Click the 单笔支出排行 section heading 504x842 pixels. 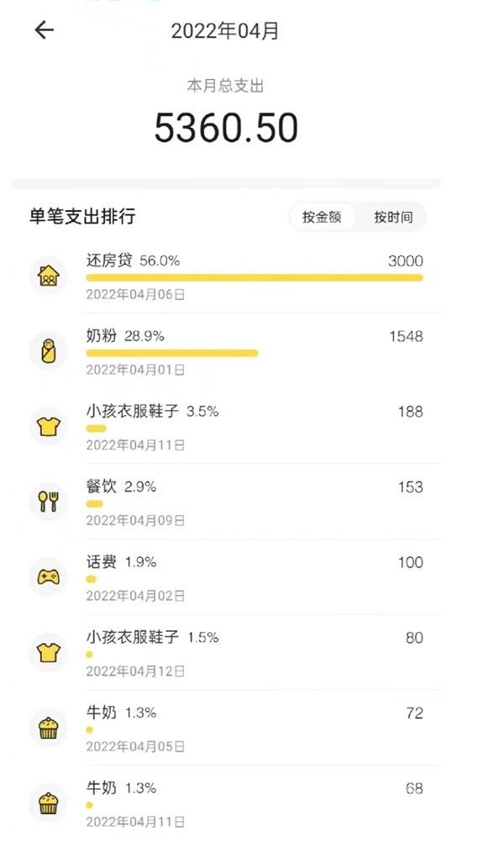[82, 217]
